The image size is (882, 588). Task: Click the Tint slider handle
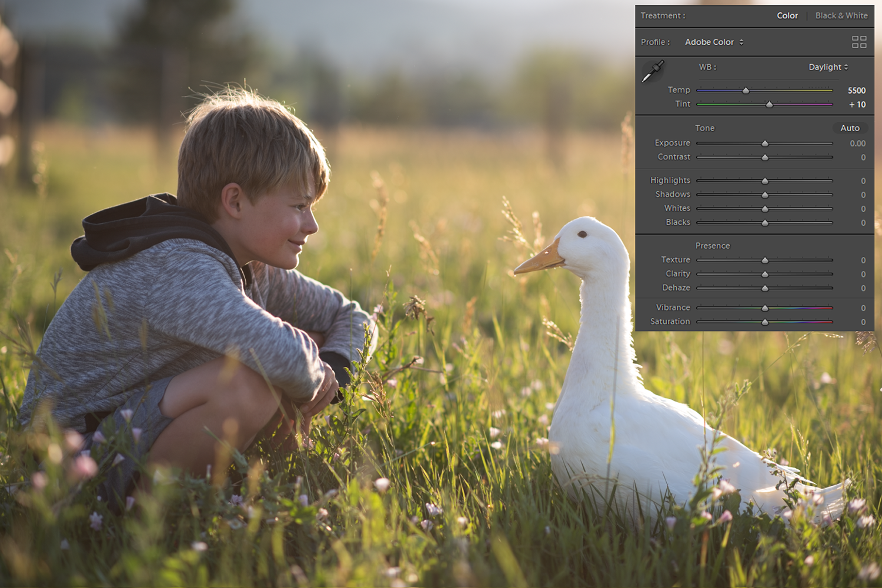769,105
